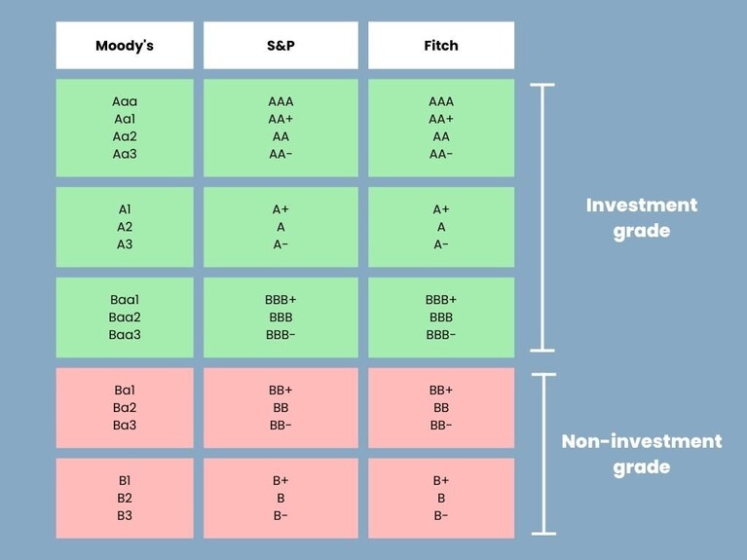Select the Fitch BBB rating block
The image size is (747, 560).
(441, 317)
